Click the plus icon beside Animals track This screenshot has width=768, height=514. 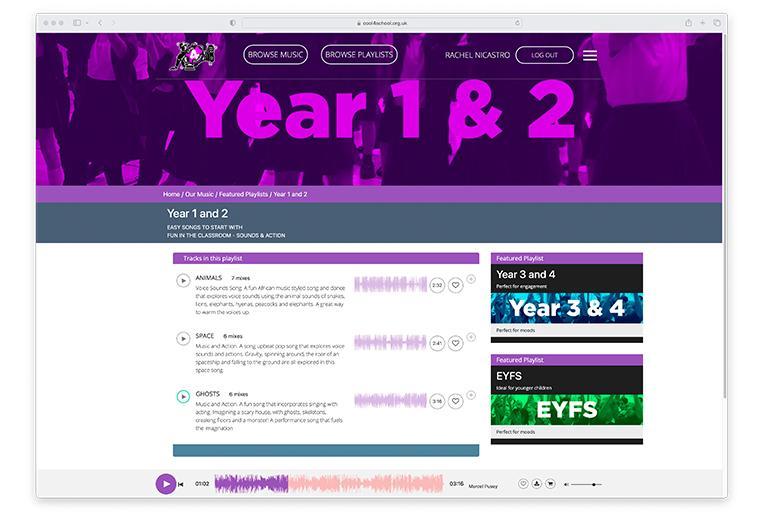[x=471, y=279]
